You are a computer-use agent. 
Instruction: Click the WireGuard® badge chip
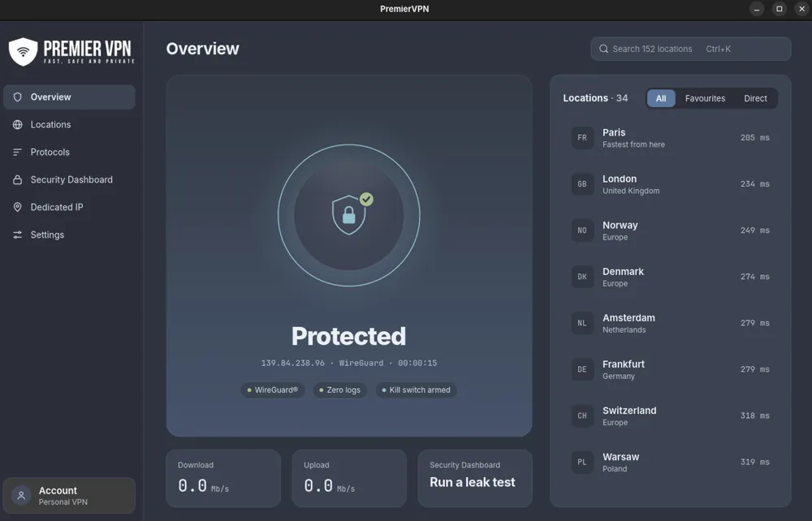point(272,390)
